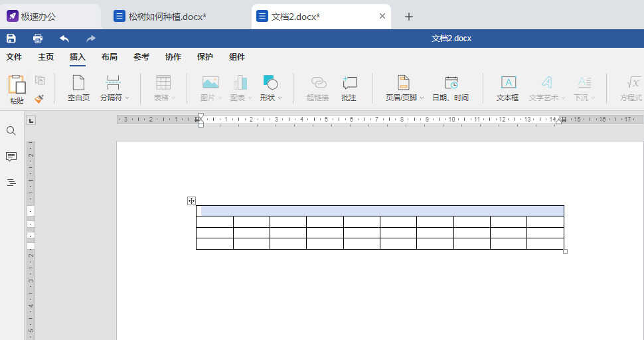644x340 pixels.
Task: Click the Hyperlink (超链接) icon
Action: click(318, 82)
